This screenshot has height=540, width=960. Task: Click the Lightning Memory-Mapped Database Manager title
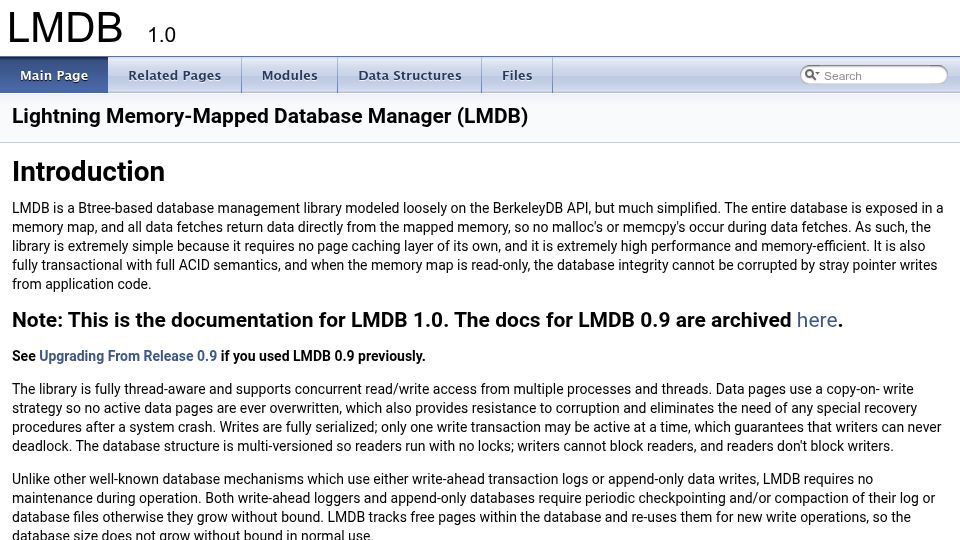pyautogui.click(x=270, y=116)
